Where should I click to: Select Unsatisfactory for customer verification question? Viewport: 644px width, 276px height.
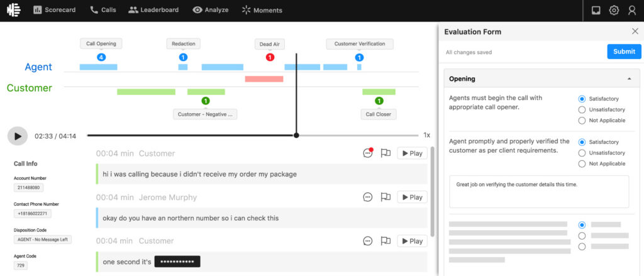[x=582, y=153]
